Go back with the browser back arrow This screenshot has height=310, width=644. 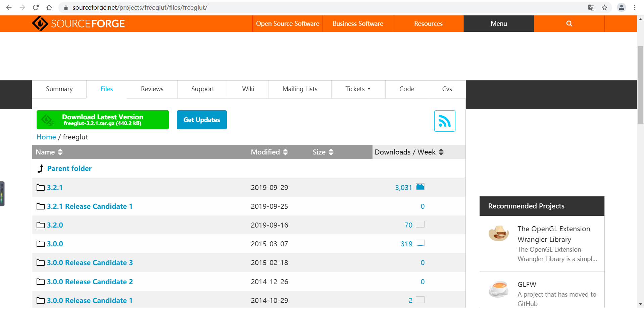pyautogui.click(x=9, y=7)
